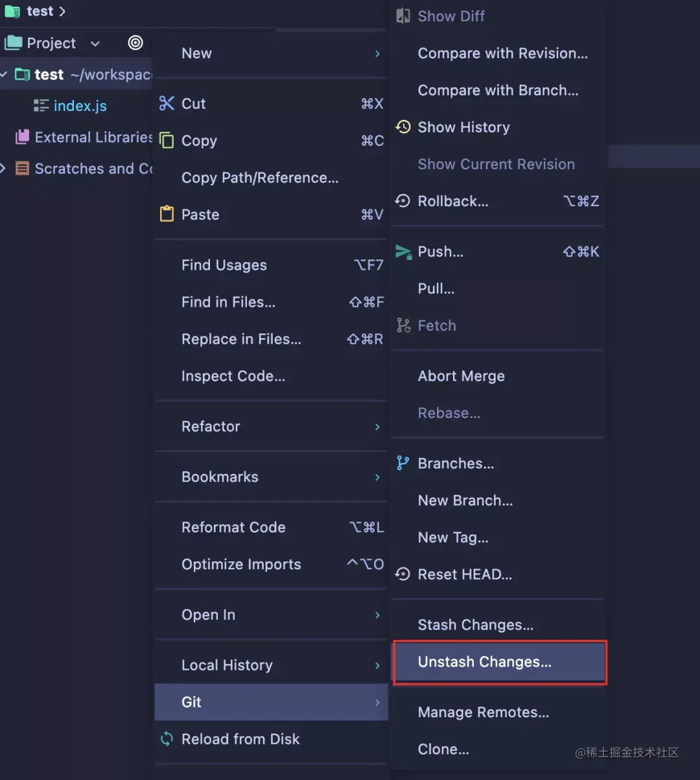This screenshot has height=780, width=700.
Task: Choose Manage Remotes… entry
Action: click(x=498, y=712)
